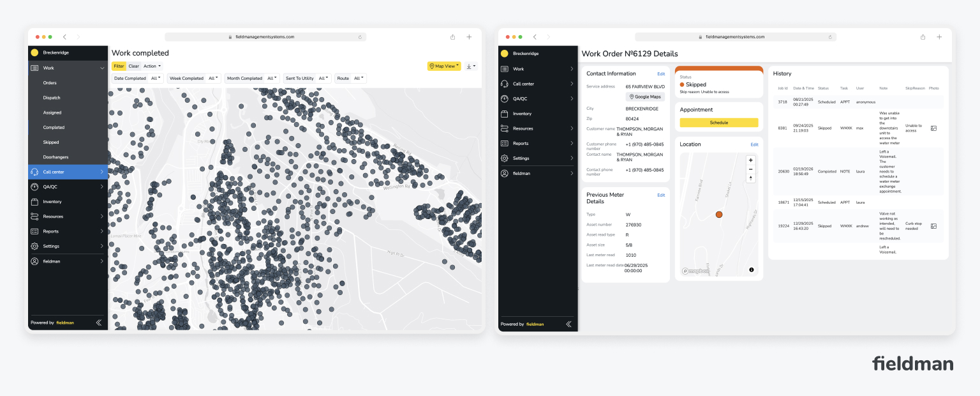
Task: Expand Call center chevron in left window
Action: coord(101,172)
